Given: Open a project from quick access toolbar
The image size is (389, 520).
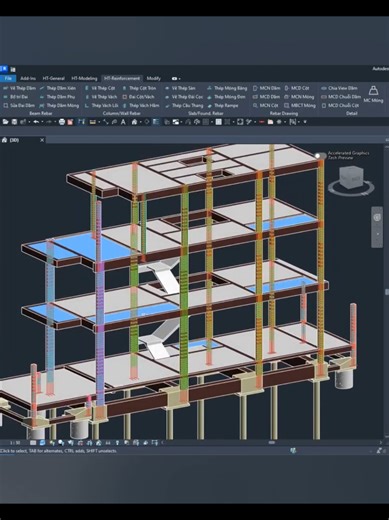Looking at the screenshot, I should [x=5, y=122].
